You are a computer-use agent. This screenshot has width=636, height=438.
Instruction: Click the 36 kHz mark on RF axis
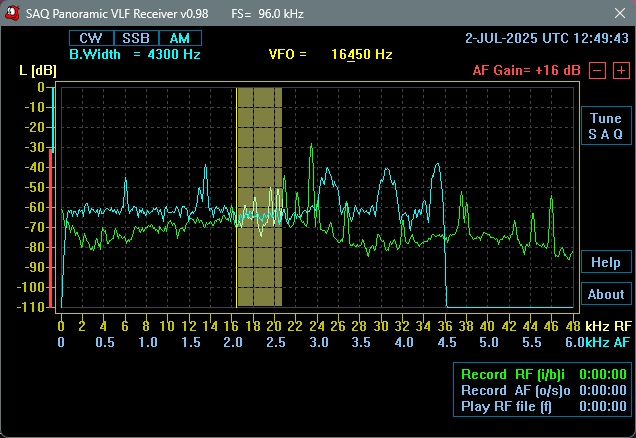coord(443,326)
